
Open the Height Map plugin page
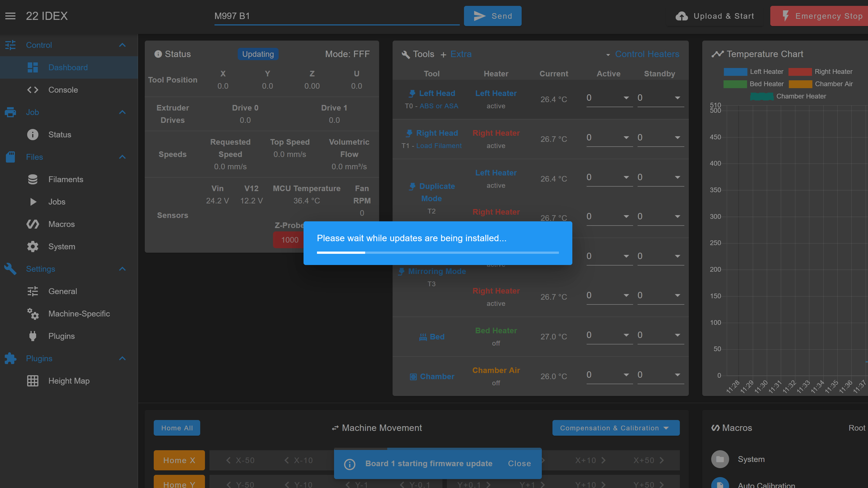click(x=69, y=381)
